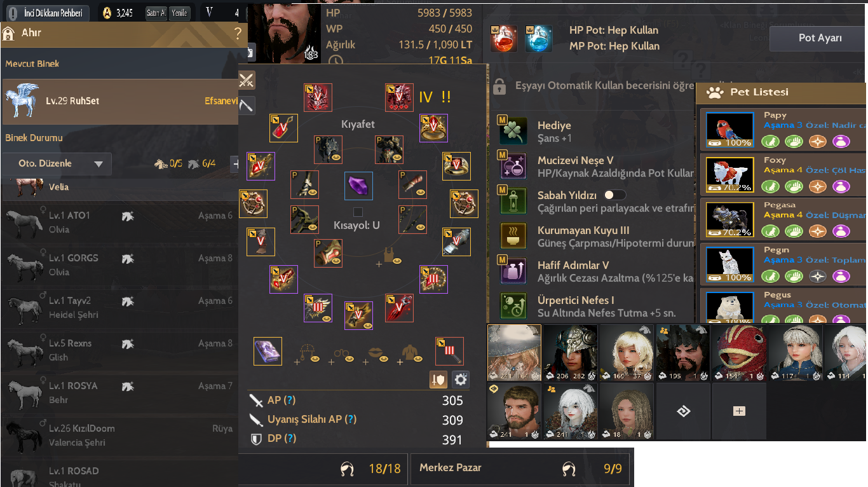Select the Lv.26 KızılDoom horse entry
The width and height of the screenshot is (868, 487).
tap(119, 436)
